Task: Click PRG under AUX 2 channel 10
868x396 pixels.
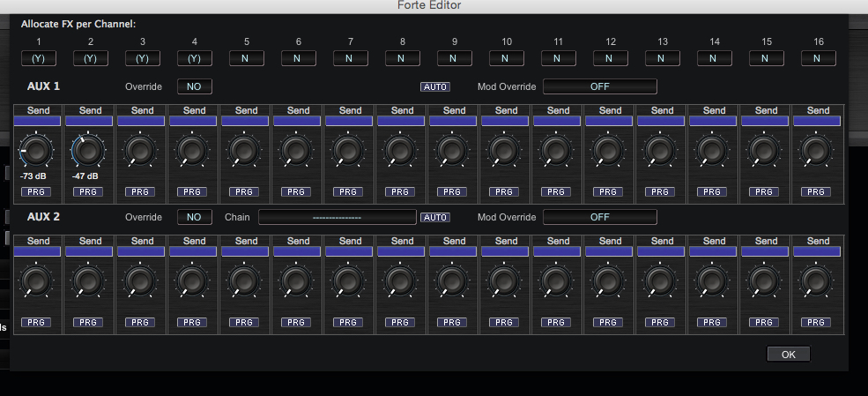Action: (504, 322)
